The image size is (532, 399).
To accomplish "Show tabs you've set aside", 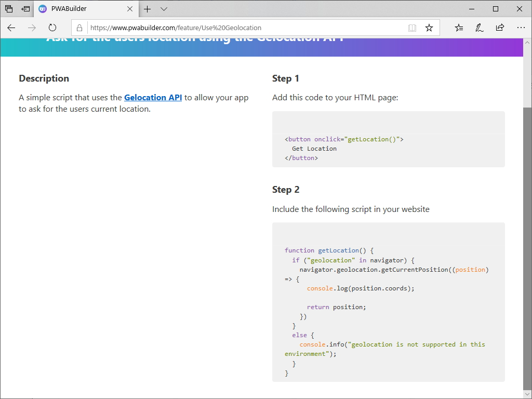I will coord(8,9).
